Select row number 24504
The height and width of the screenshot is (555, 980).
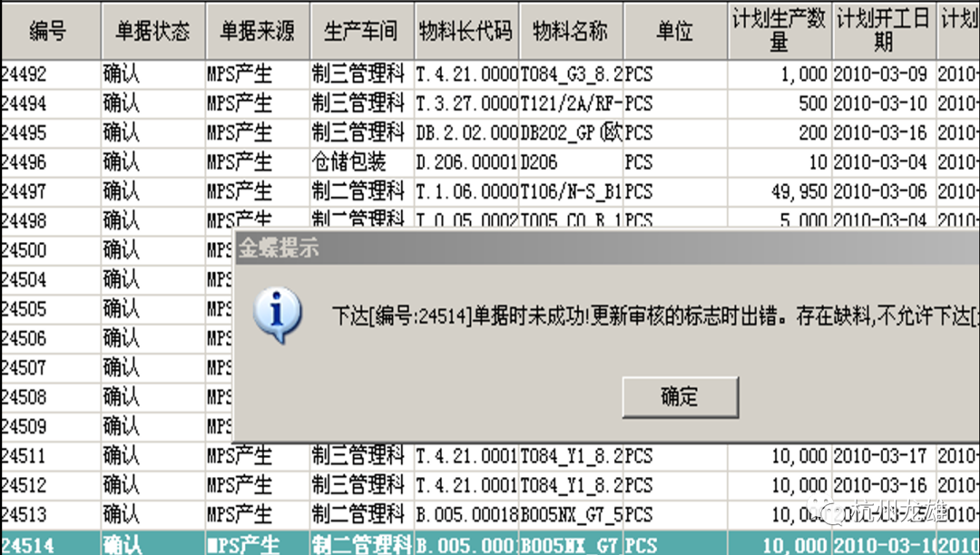pyautogui.click(x=23, y=279)
